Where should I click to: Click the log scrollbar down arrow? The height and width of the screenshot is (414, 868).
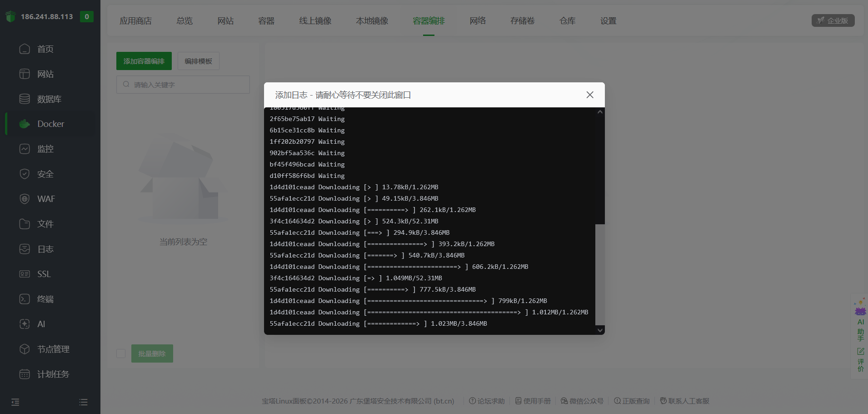pos(600,330)
